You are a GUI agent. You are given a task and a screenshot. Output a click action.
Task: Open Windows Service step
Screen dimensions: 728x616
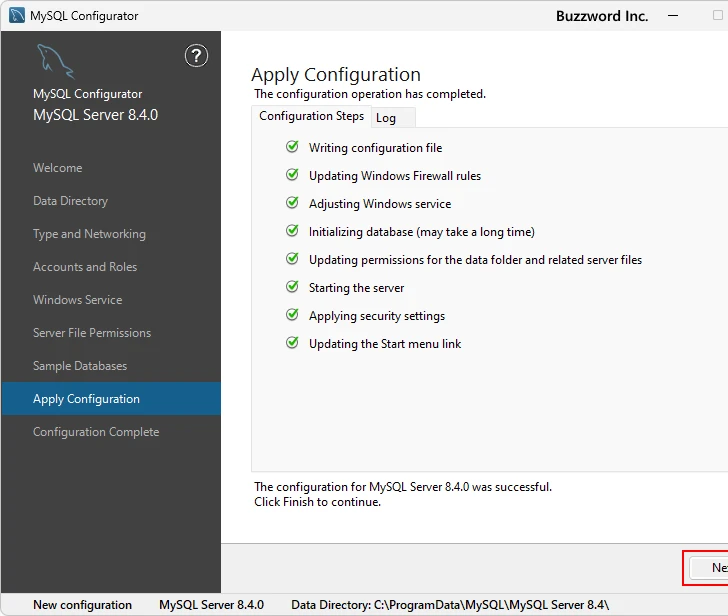click(78, 300)
